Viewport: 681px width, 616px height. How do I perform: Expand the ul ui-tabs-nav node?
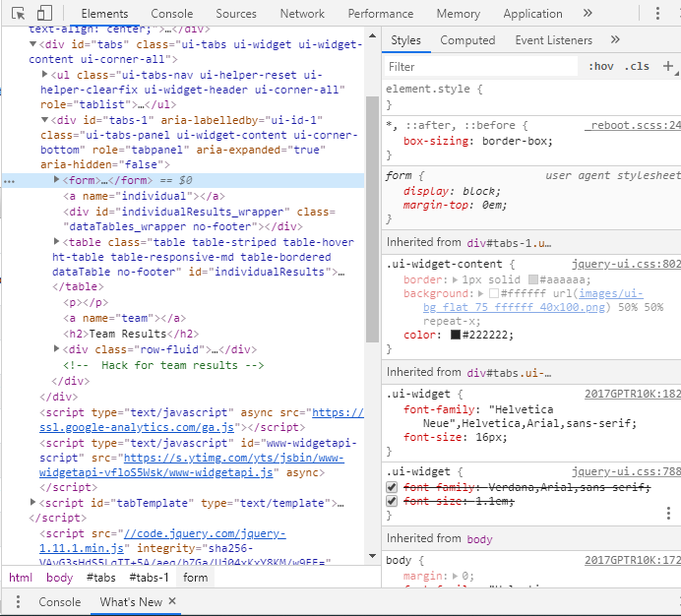pyautogui.click(x=44, y=74)
